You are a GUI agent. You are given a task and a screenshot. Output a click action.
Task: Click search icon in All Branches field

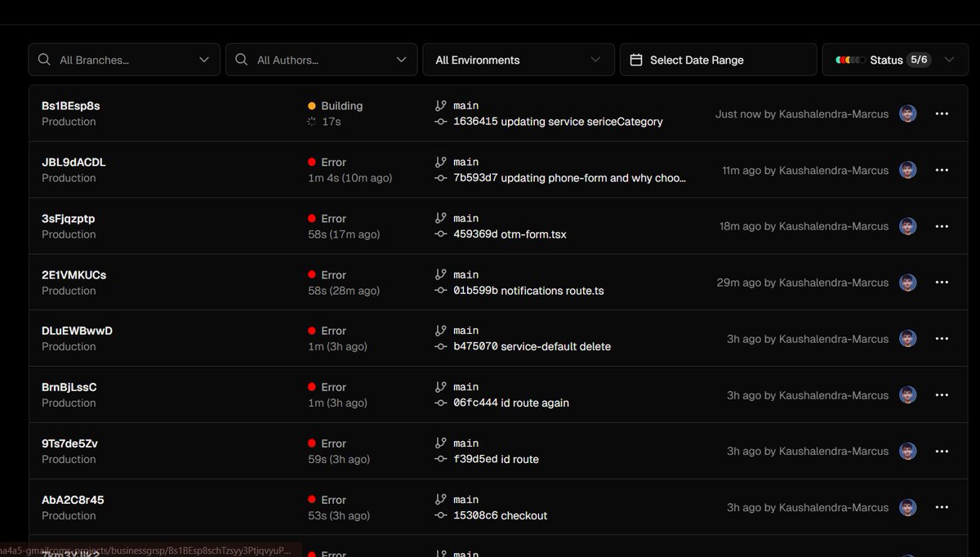click(x=44, y=60)
